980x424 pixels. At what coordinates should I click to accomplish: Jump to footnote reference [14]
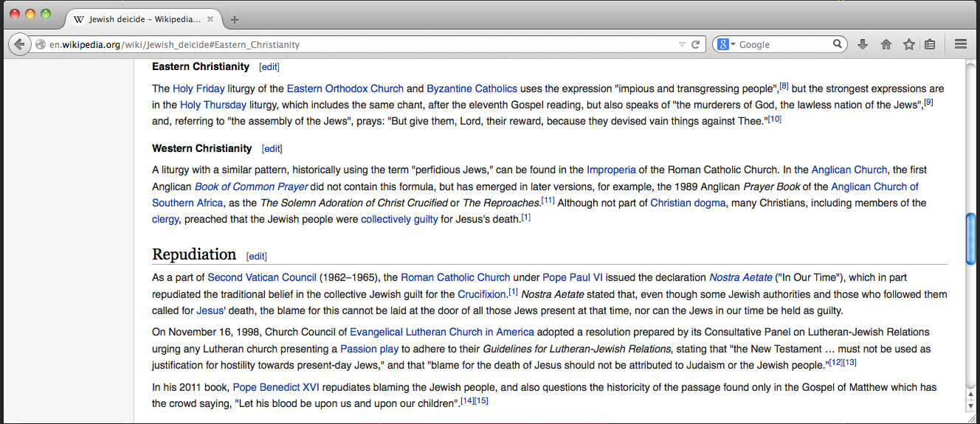point(468,401)
